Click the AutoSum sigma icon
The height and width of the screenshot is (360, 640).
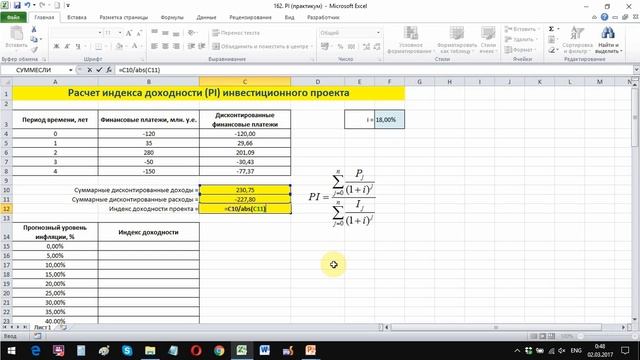551,29
